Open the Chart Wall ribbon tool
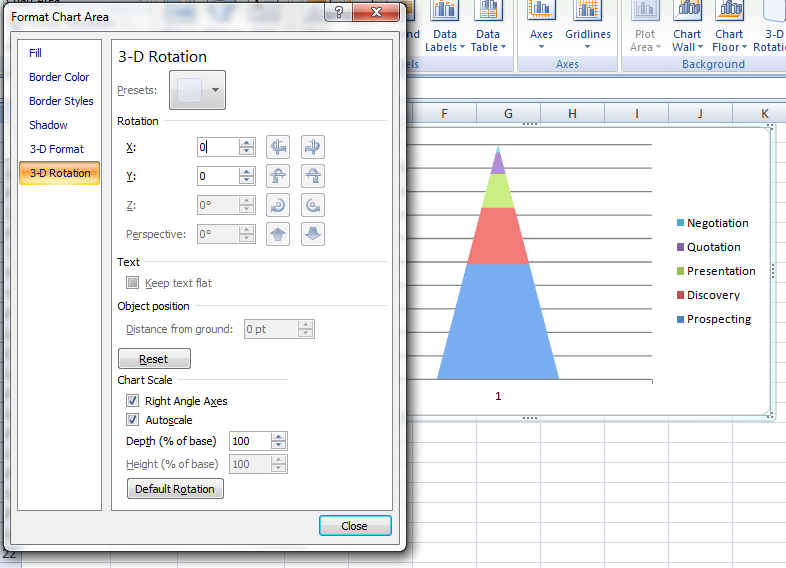Image resolution: width=786 pixels, height=568 pixels. [687, 27]
